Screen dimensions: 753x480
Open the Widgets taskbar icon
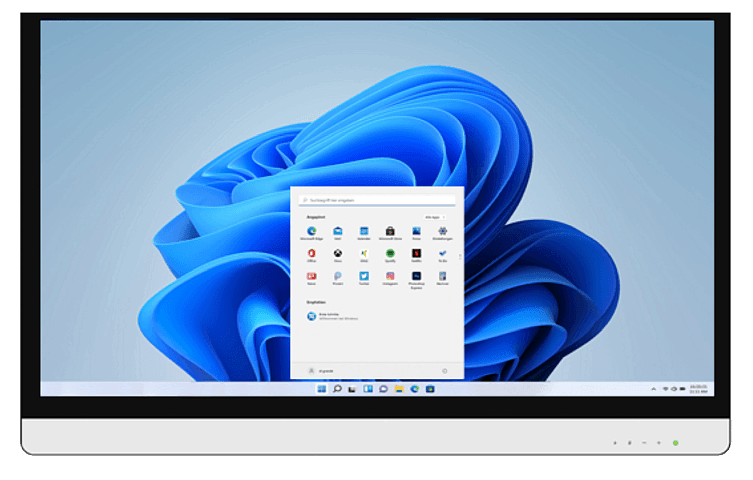[x=368, y=389]
